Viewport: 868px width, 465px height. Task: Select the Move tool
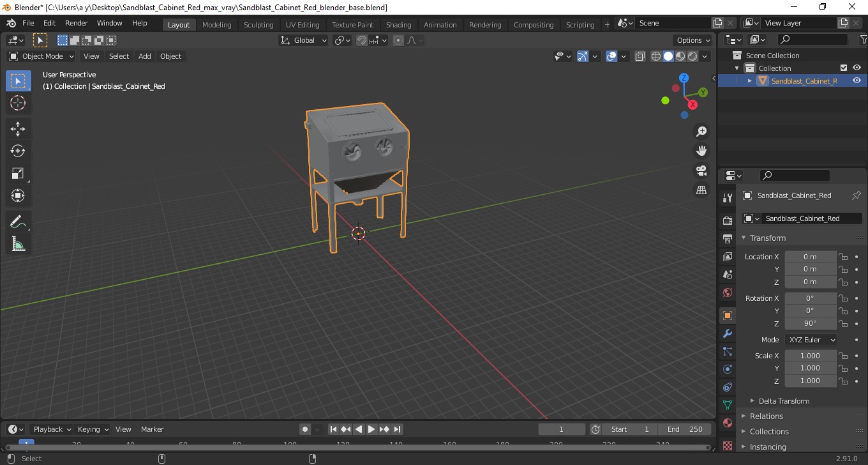[18, 128]
